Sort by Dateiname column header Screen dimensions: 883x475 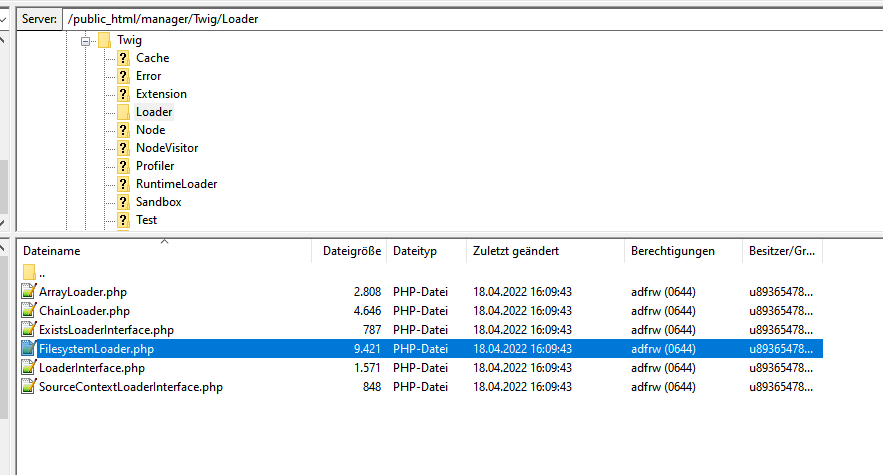pyautogui.click(x=164, y=251)
